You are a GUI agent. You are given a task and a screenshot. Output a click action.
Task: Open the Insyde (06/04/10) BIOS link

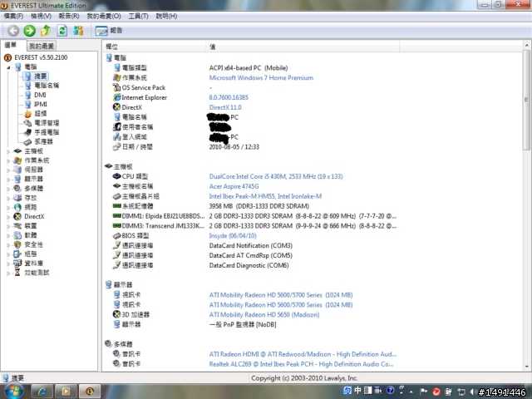point(233,235)
